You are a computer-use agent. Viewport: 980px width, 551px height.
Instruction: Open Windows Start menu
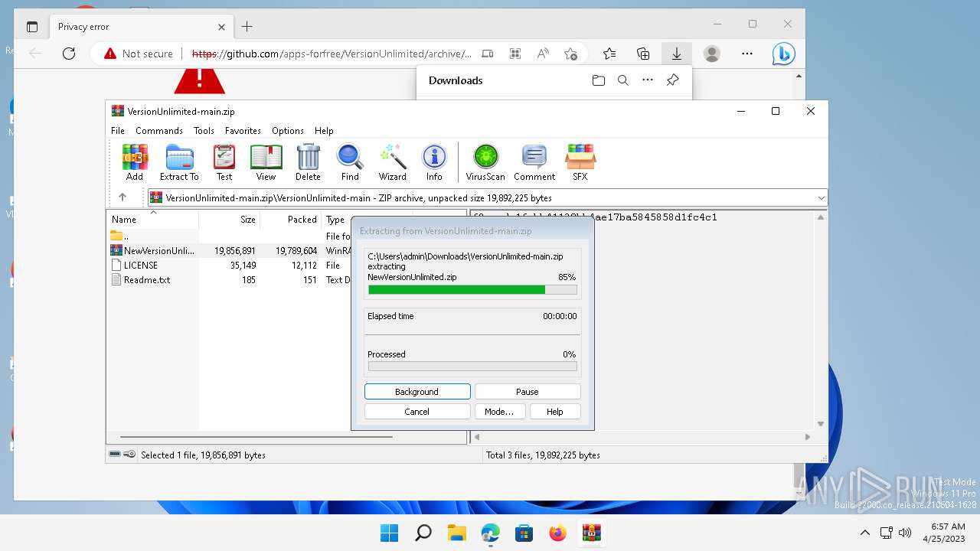(x=389, y=533)
